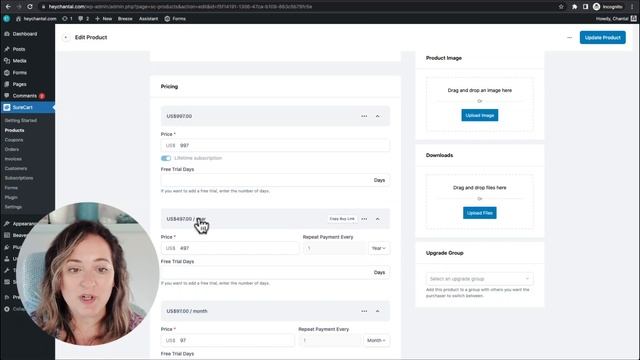Open the Month interval dropdown

pyautogui.click(x=376, y=340)
